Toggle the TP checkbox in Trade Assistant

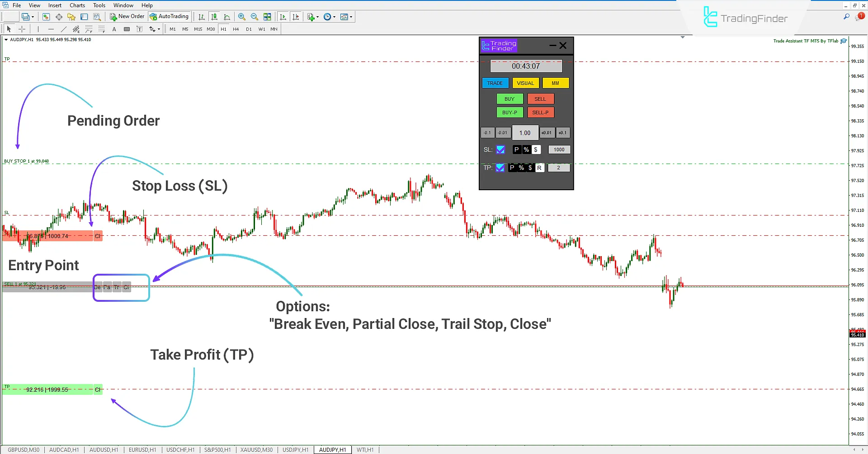click(x=500, y=168)
